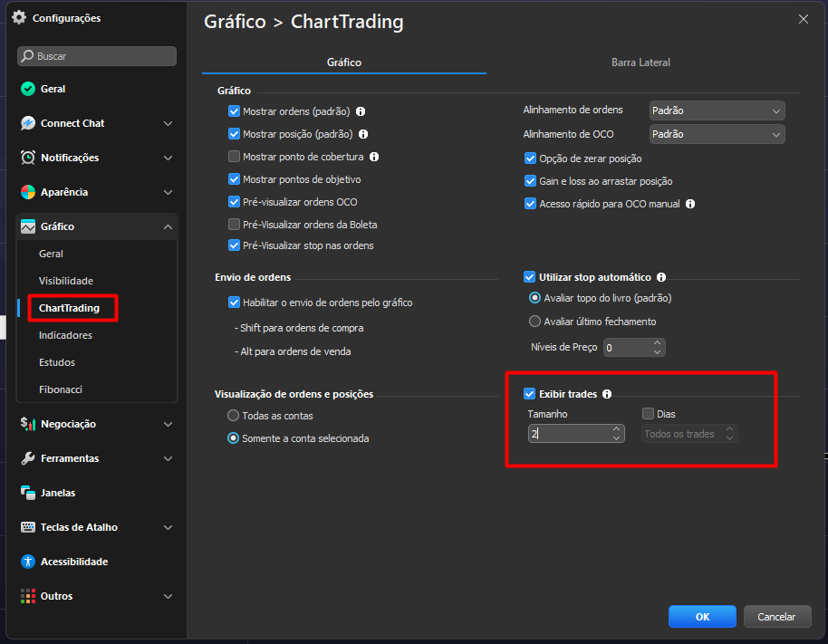Open ChartTrading settings page
This screenshot has height=644, width=828.
tap(69, 308)
